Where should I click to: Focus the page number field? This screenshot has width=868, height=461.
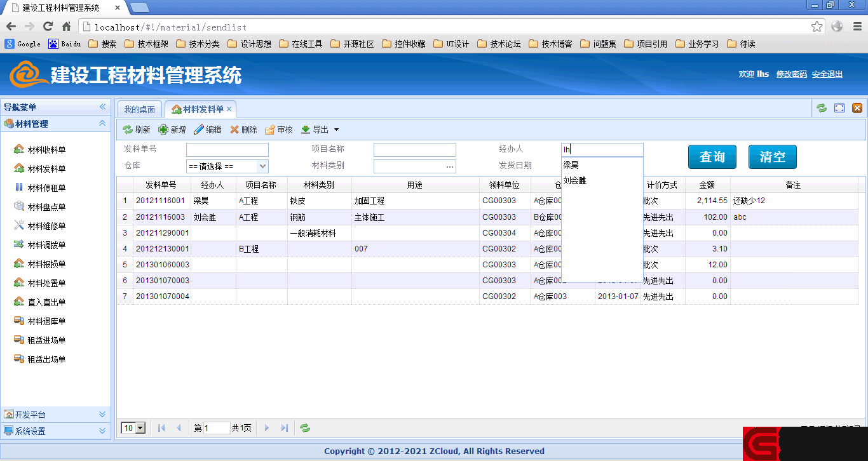click(x=217, y=428)
